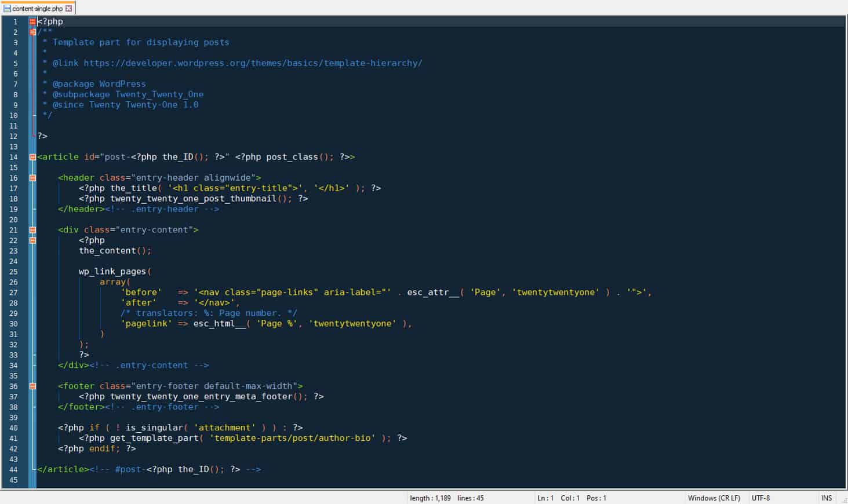Collapse the PHP block fold on line 22
848x504 pixels.
click(x=32, y=240)
